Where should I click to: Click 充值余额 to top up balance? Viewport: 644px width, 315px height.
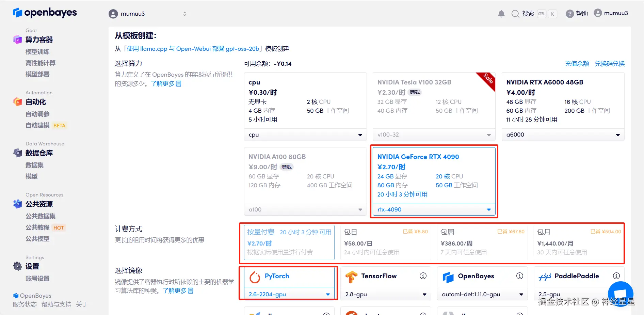[x=577, y=64]
